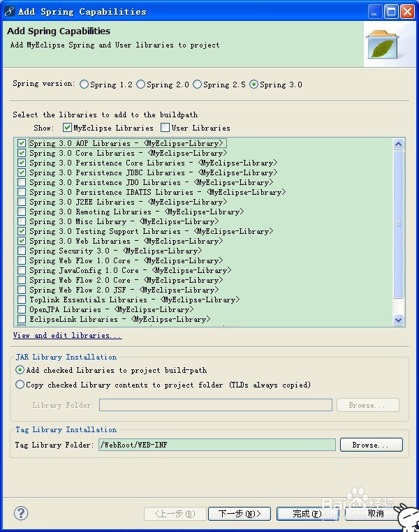Screen dimensions: 419x532
Task: Uncheck Spring 3.0 AOP Libraries
Action: 22,143
